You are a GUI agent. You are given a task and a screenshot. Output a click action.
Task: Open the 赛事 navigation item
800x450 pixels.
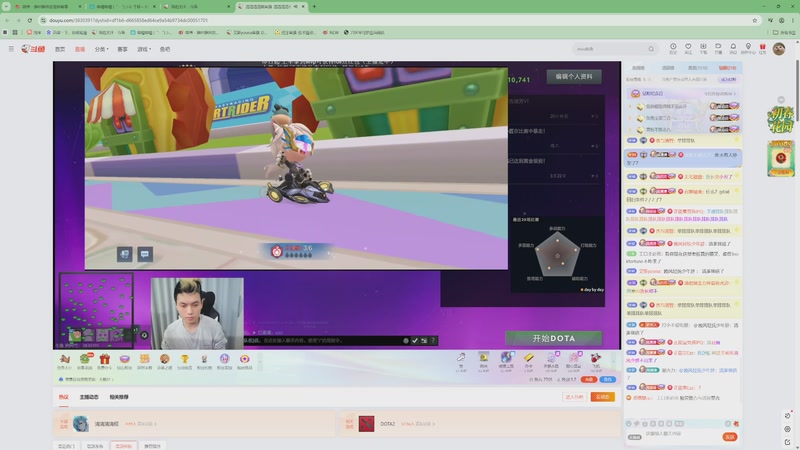point(122,49)
